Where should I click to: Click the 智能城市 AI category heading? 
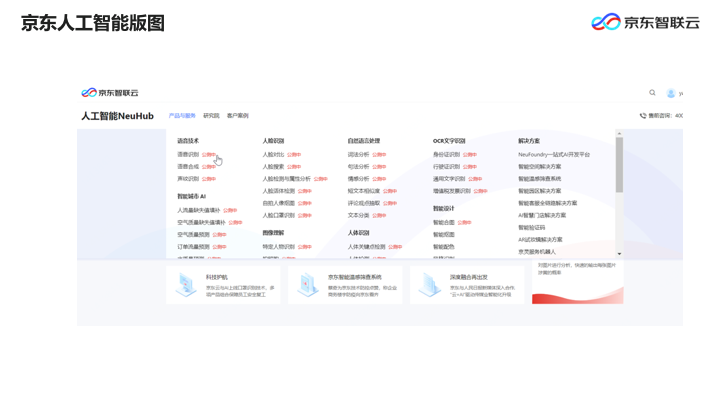click(x=191, y=197)
